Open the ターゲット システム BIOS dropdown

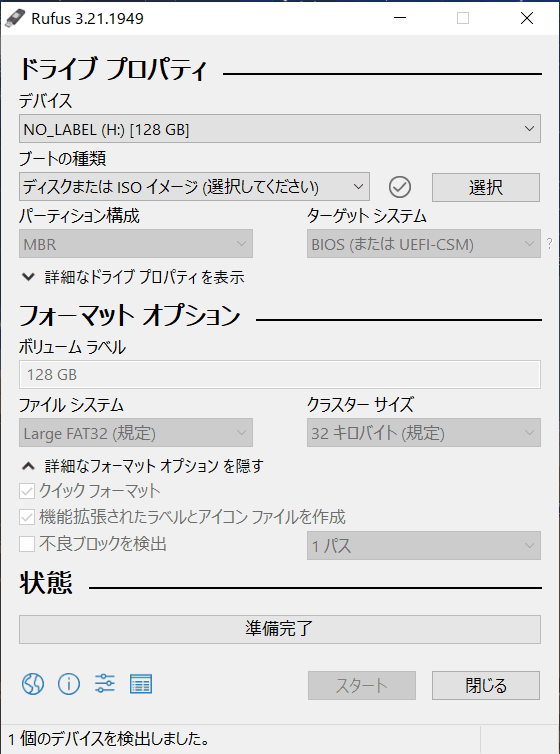[x=423, y=244]
